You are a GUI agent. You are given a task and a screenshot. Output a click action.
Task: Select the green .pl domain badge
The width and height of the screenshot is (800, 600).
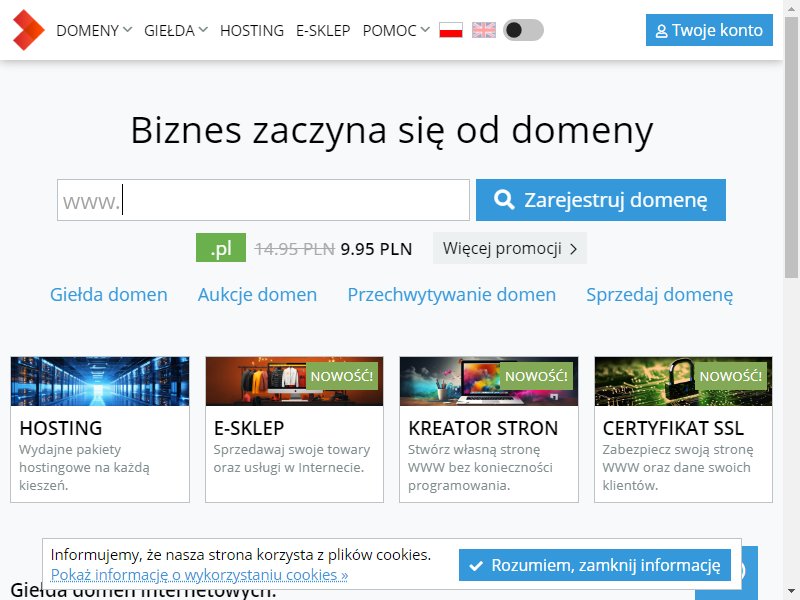[221, 247]
